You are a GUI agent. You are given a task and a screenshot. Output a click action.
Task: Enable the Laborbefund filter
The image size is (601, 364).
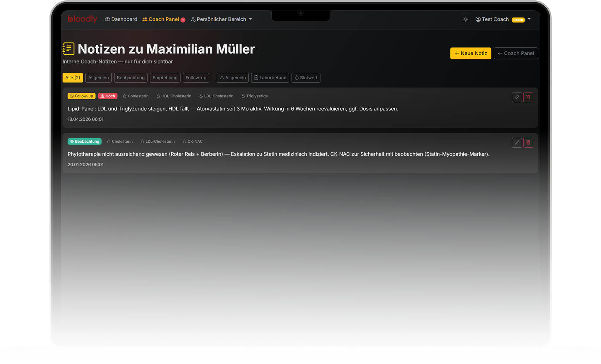pos(270,78)
